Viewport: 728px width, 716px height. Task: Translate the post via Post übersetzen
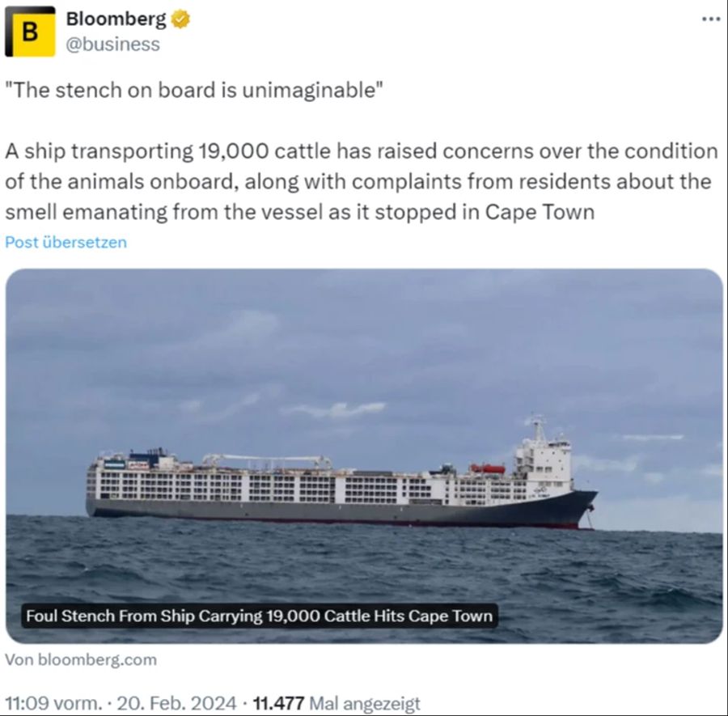click(66, 243)
